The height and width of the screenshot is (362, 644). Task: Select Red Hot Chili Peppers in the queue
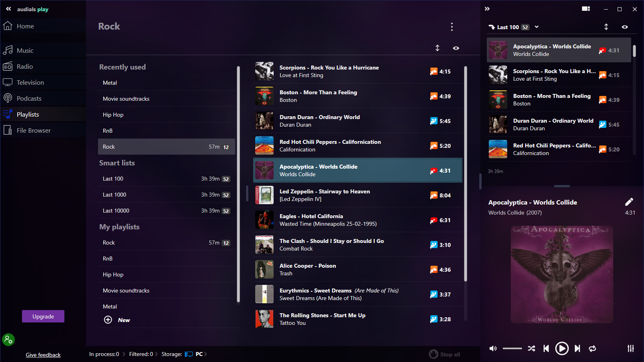coord(559,149)
